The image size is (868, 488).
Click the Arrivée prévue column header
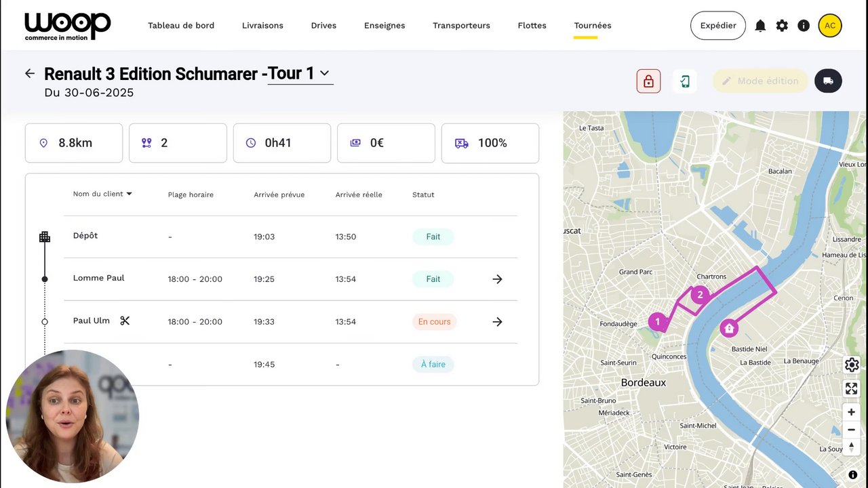click(279, 195)
